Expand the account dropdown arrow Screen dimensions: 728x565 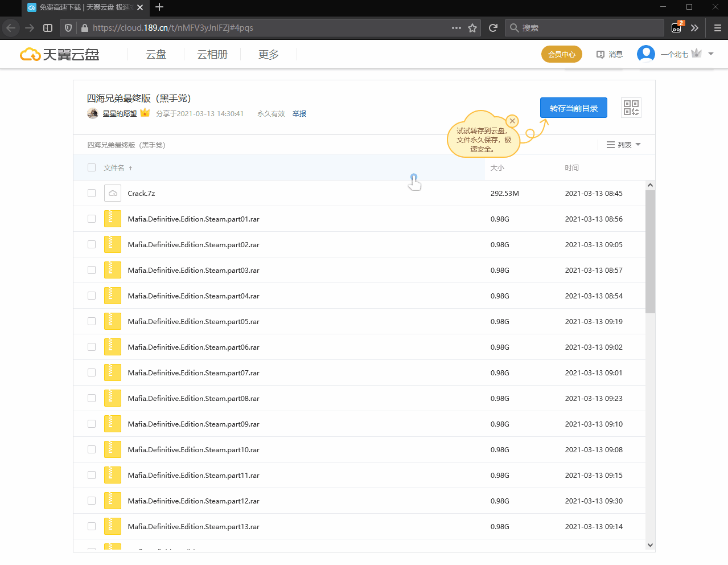pos(711,54)
